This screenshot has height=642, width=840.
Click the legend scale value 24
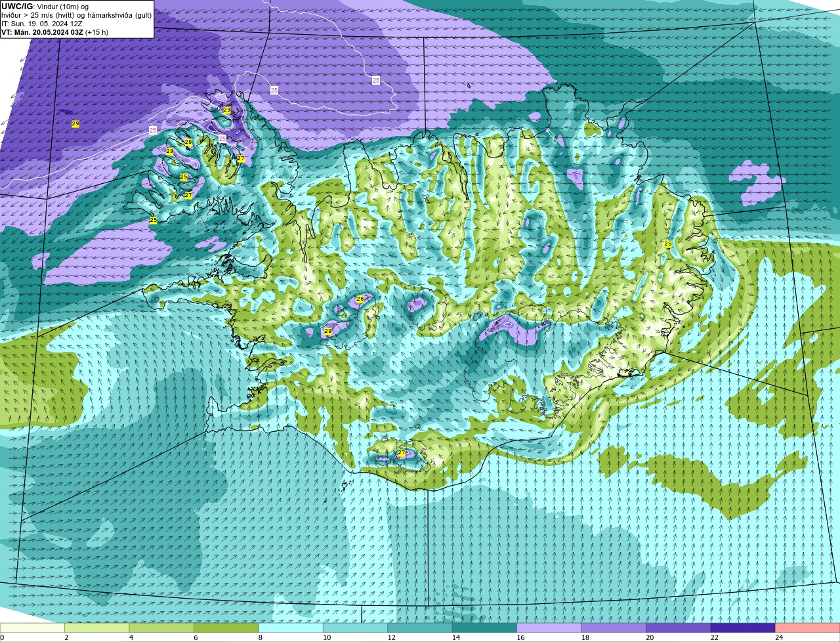pyautogui.click(x=778, y=637)
